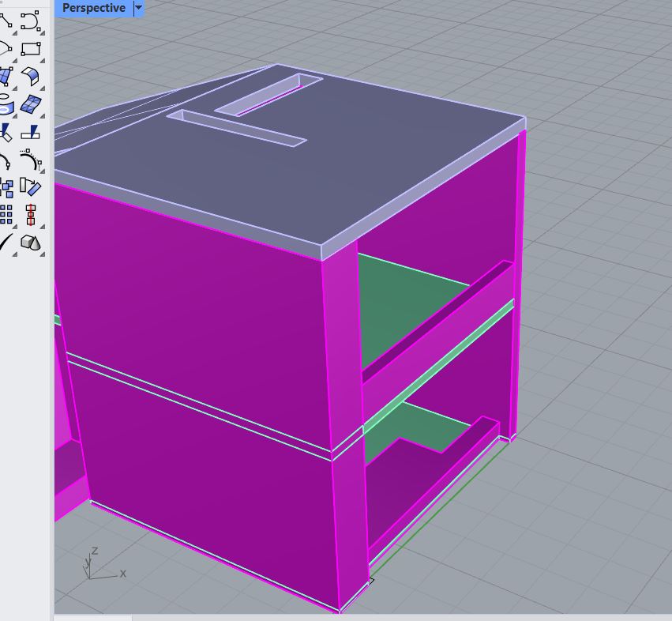
Task: Select the Surface from corner points tool
Action: [6, 77]
